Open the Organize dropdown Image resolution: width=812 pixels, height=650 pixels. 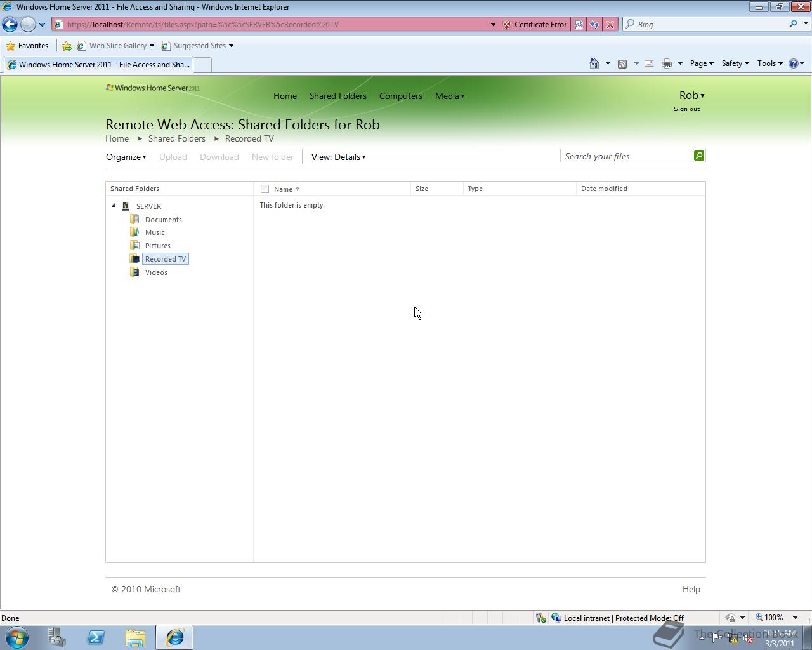126,157
